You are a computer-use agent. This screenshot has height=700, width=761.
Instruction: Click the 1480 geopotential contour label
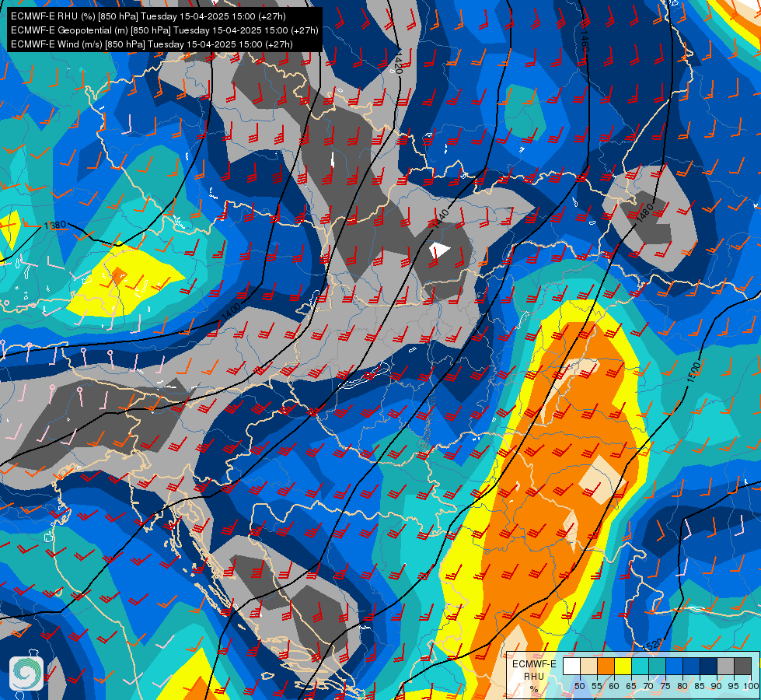tap(644, 214)
